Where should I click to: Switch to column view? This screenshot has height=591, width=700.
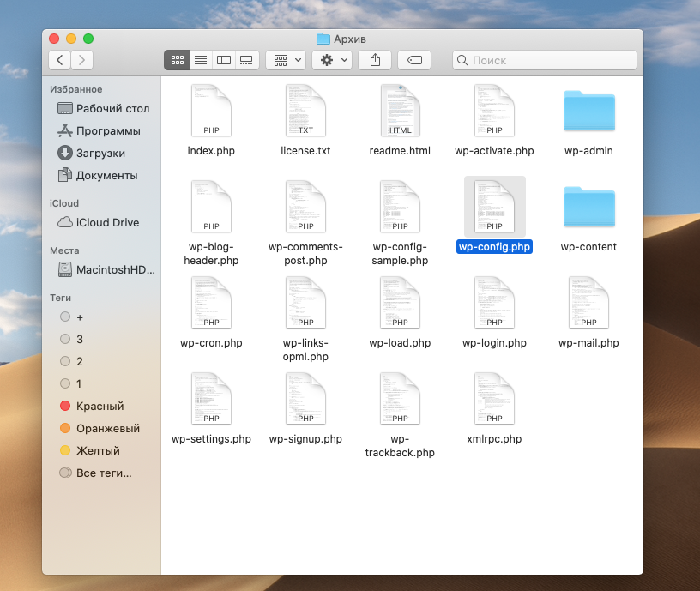tap(224, 60)
